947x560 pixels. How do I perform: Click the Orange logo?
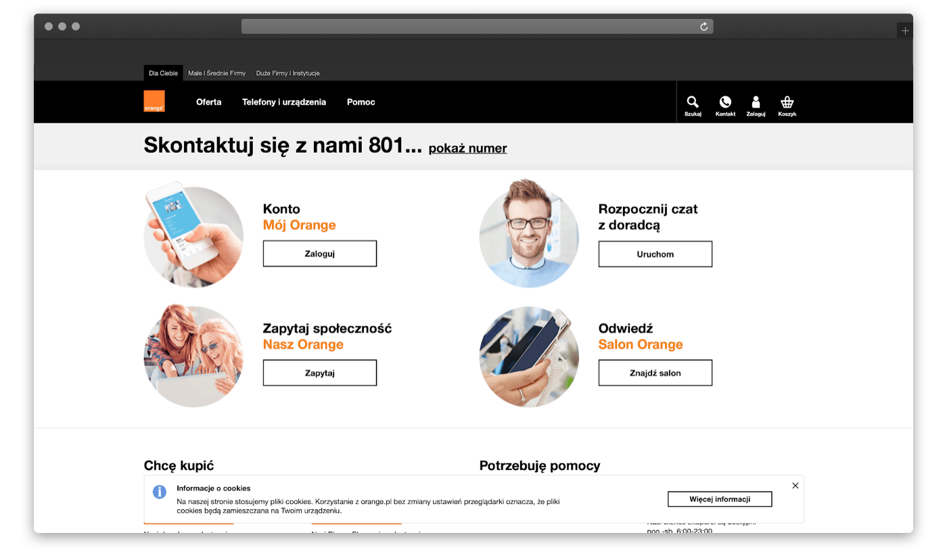coord(154,101)
